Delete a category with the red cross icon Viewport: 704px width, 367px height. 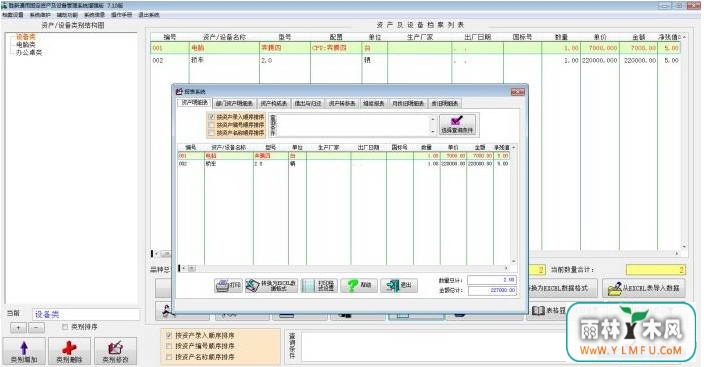point(69,351)
